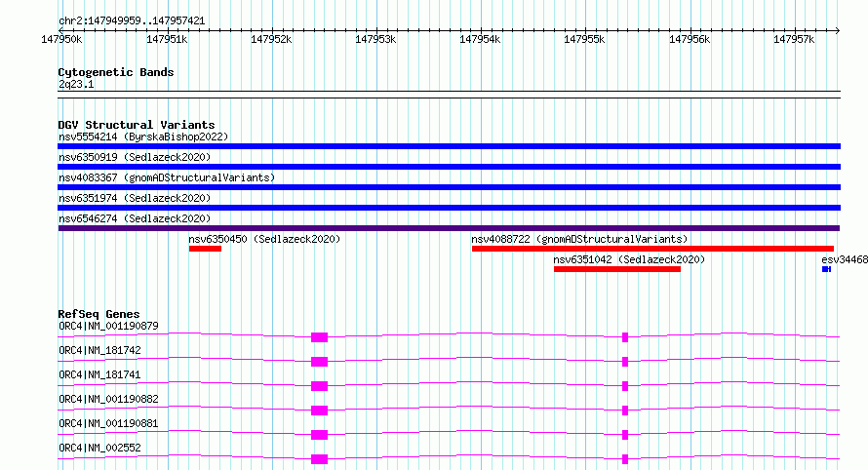This screenshot has width=868, height=470.
Task: Open the ORC4|NM_001190882 transcript label
Action: click(108, 399)
